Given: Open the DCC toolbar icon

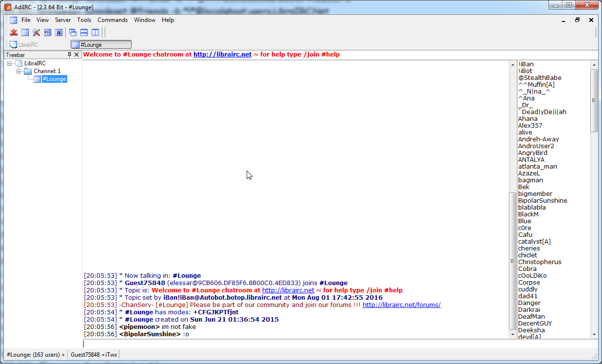Looking at the screenshot, I should tap(47, 33).
